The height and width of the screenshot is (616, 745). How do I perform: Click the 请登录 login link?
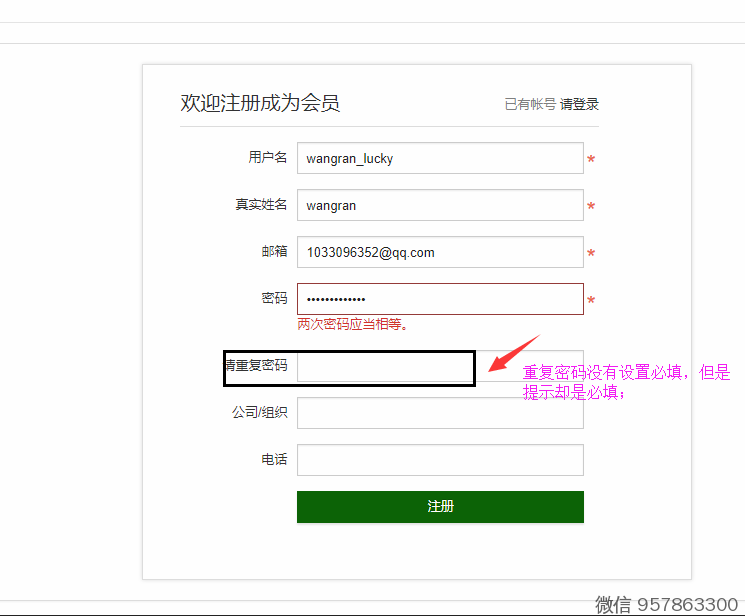tap(579, 104)
